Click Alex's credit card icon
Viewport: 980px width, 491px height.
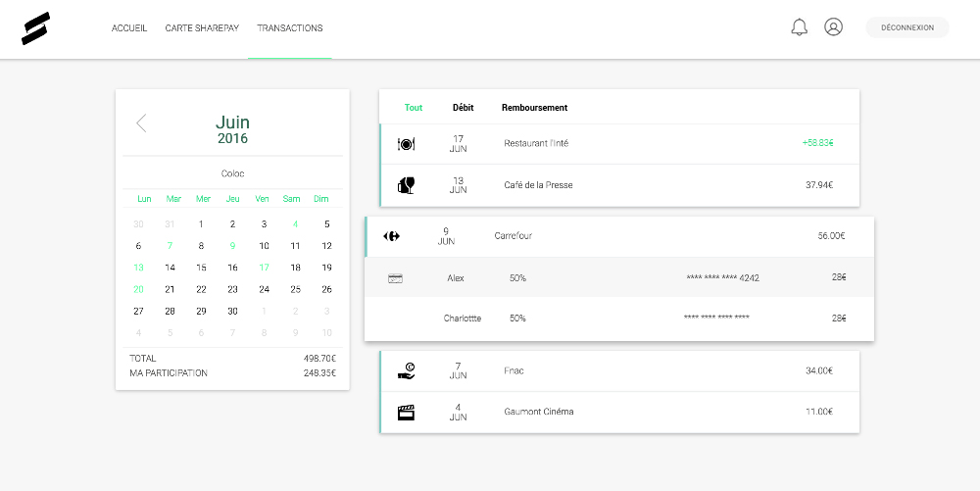click(395, 278)
